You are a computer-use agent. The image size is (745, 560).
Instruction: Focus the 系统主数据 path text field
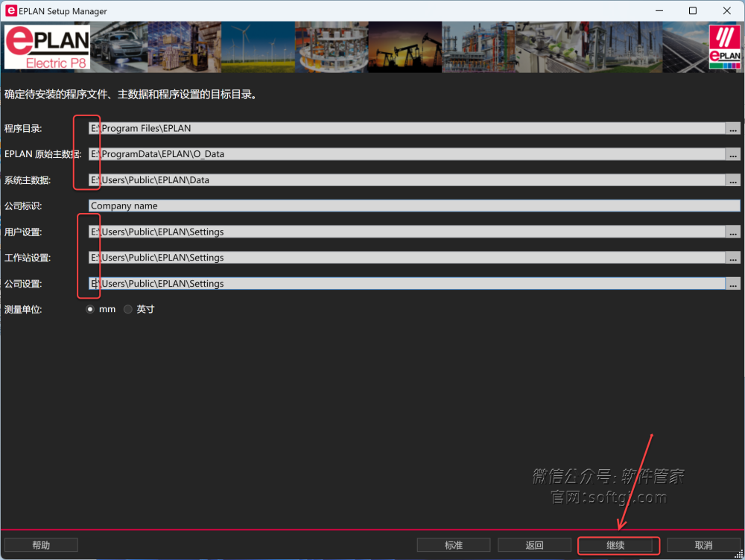(x=406, y=180)
